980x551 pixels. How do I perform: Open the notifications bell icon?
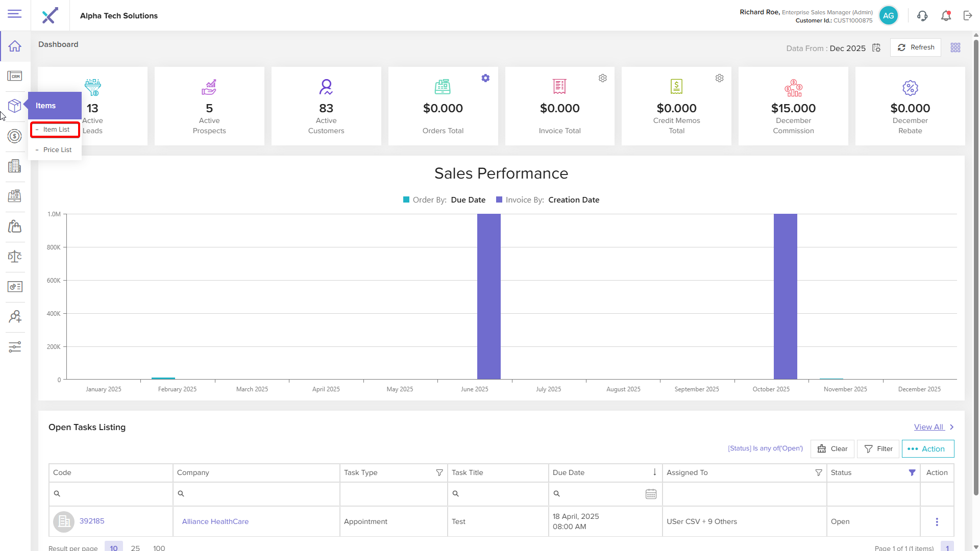pyautogui.click(x=946, y=16)
